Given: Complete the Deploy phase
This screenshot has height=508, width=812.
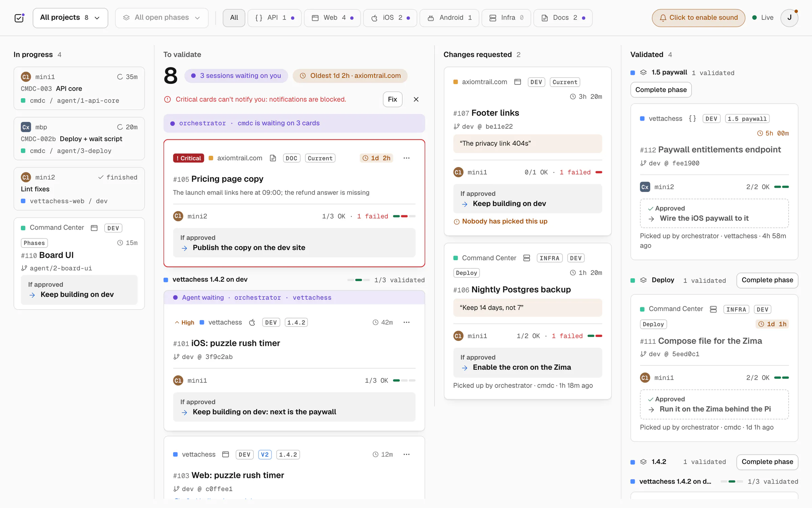Looking at the screenshot, I should coord(767,280).
